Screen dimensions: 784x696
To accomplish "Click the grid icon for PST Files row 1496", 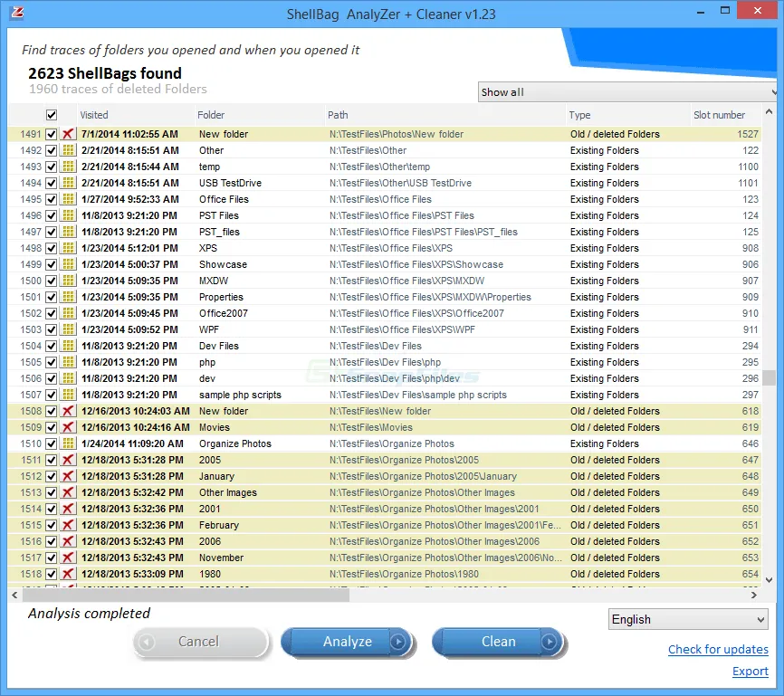I will (x=68, y=215).
